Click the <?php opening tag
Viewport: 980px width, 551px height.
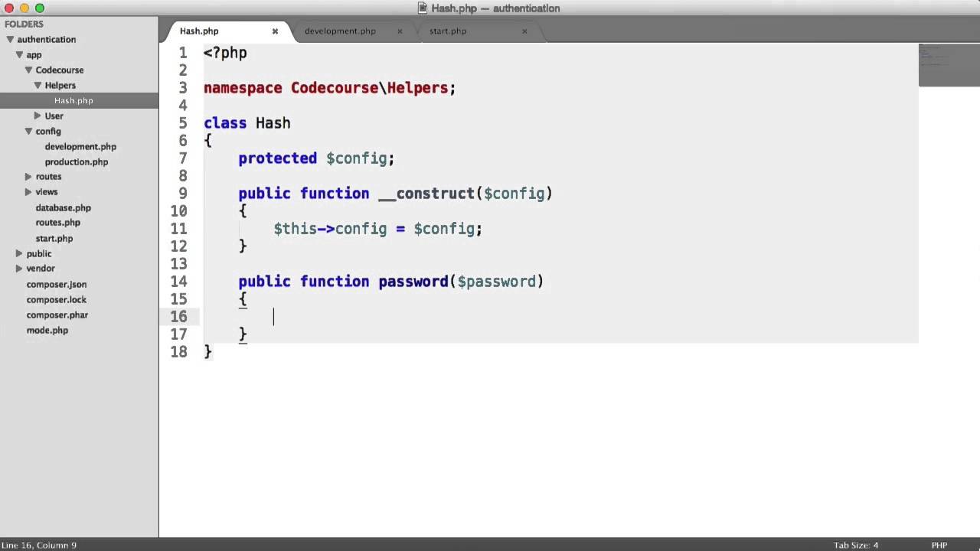tap(225, 53)
